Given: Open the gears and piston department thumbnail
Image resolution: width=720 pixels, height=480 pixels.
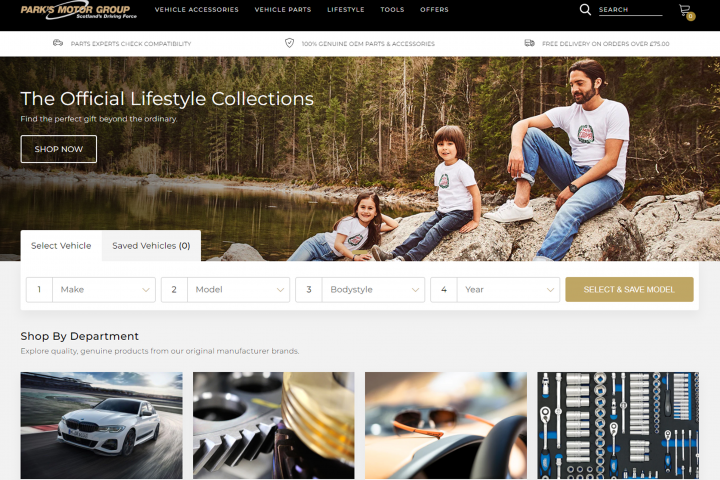Looking at the screenshot, I should point(274,425).
